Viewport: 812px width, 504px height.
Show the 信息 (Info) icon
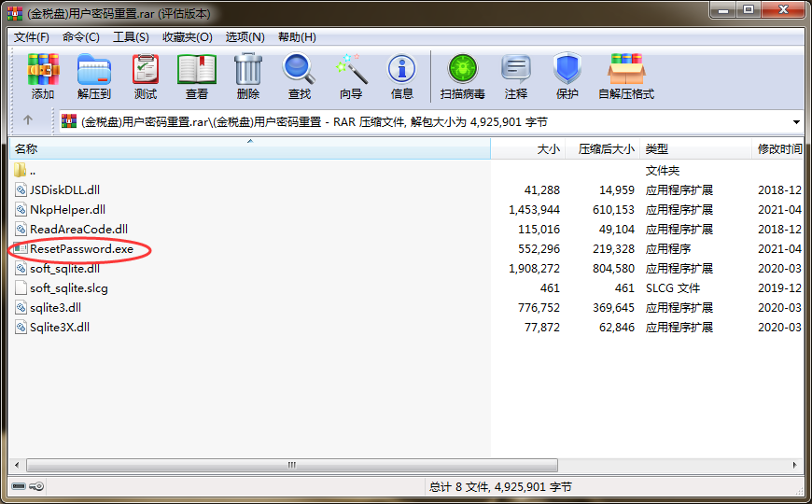402,69
